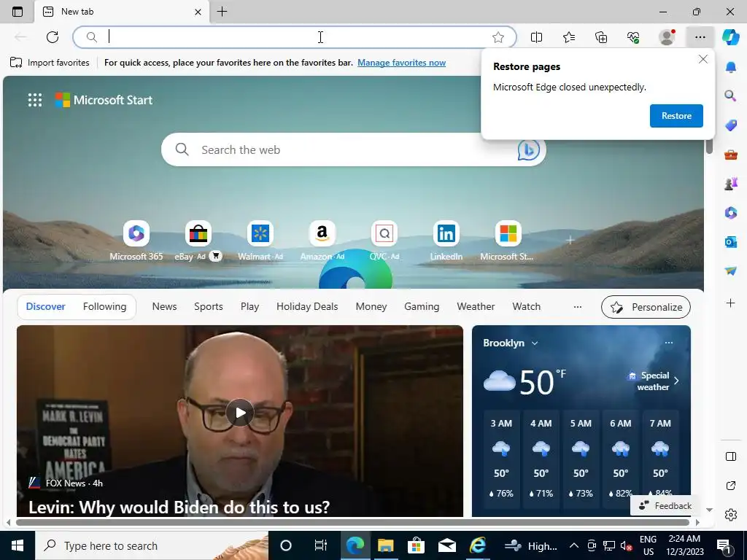Open the Play feed tab
Screen dimensions: 747x560
[249, 307]
